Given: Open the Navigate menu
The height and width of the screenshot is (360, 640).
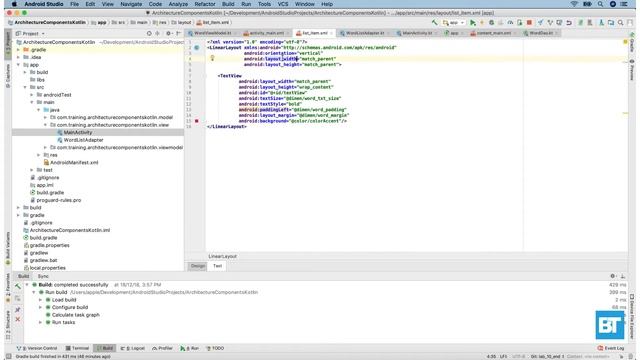Looking at the screenshot, I should point(131,4).
